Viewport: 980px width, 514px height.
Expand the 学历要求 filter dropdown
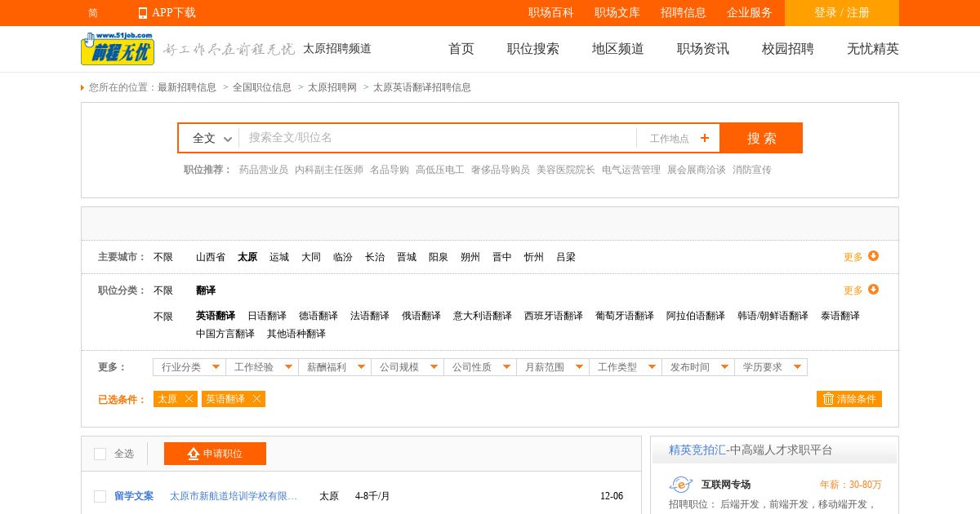(771, 367)
